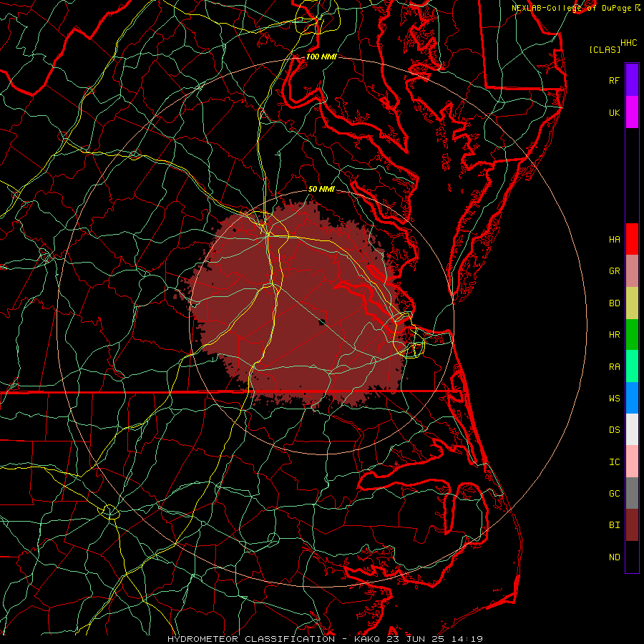Click the 'BD' legend label
Screen dimensions: 644x644
click(614, 303)
